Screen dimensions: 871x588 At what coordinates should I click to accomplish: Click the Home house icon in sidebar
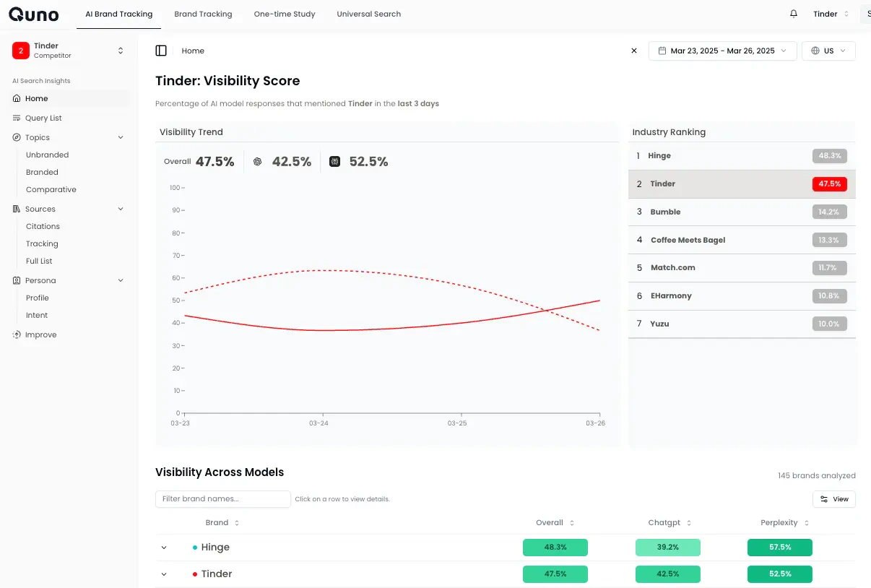click(x=17, y=98)
